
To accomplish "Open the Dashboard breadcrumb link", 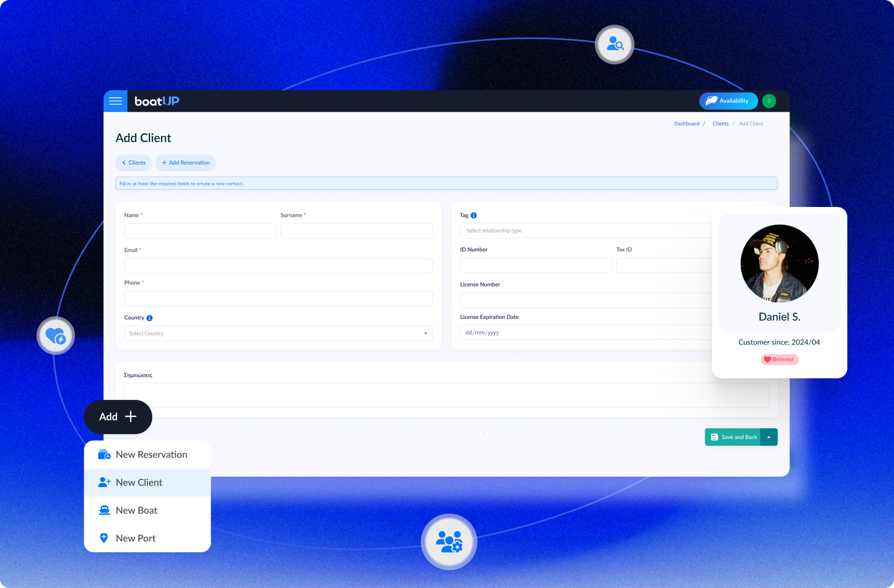I will click(x=686, y=124).
